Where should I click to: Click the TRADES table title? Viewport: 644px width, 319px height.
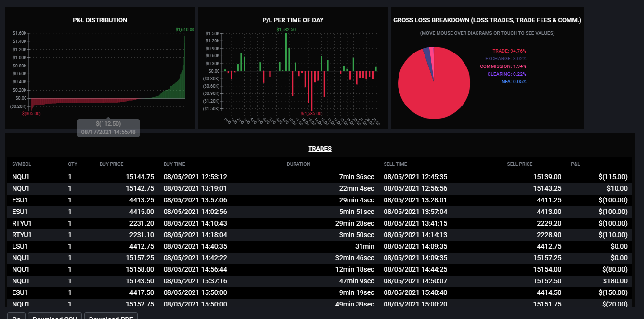[x=320, y=149]
